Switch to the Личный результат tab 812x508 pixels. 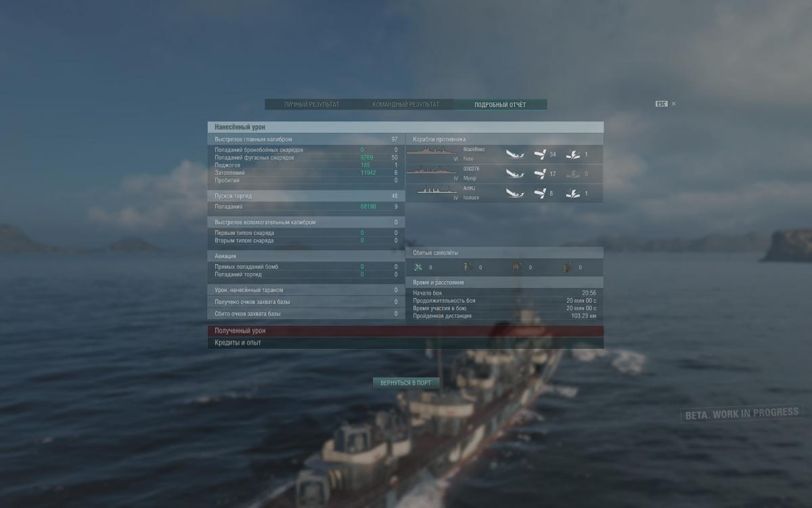coord(311,105)
